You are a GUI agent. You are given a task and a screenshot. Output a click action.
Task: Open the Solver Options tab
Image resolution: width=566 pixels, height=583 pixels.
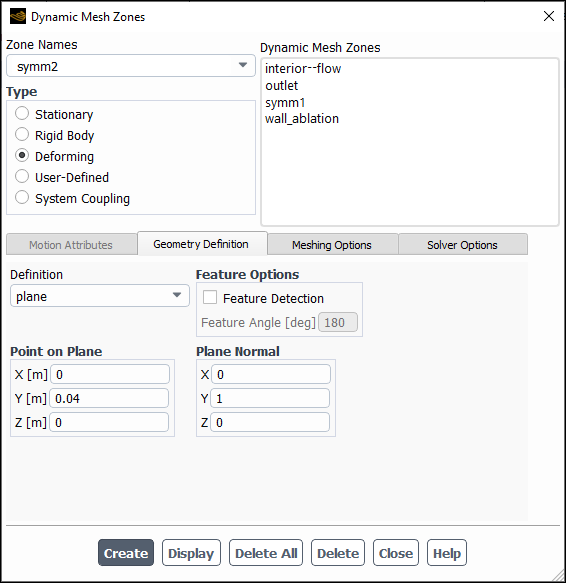click(462, 245)
